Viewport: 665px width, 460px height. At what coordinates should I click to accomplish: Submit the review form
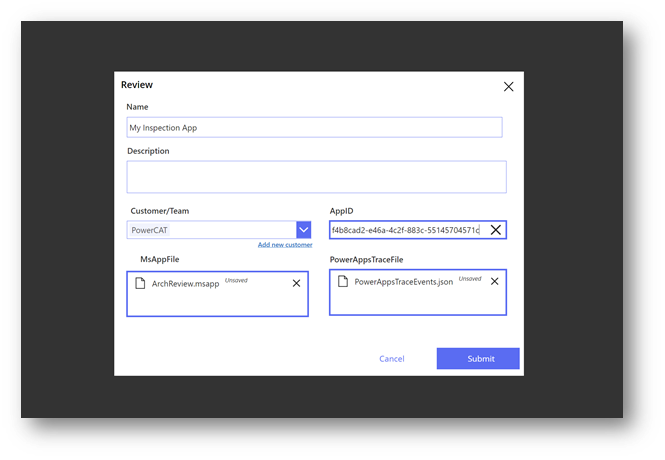(x=478, y=359)
